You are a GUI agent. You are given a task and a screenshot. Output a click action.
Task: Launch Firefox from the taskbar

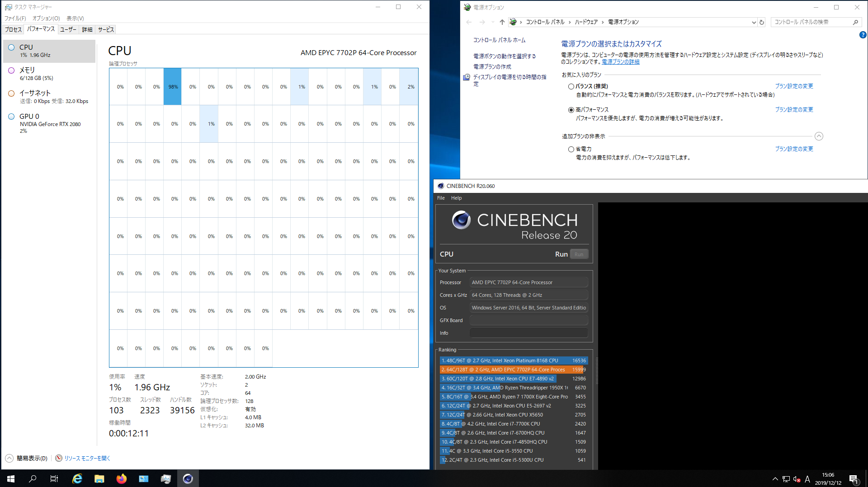click(x=122, y=478)
